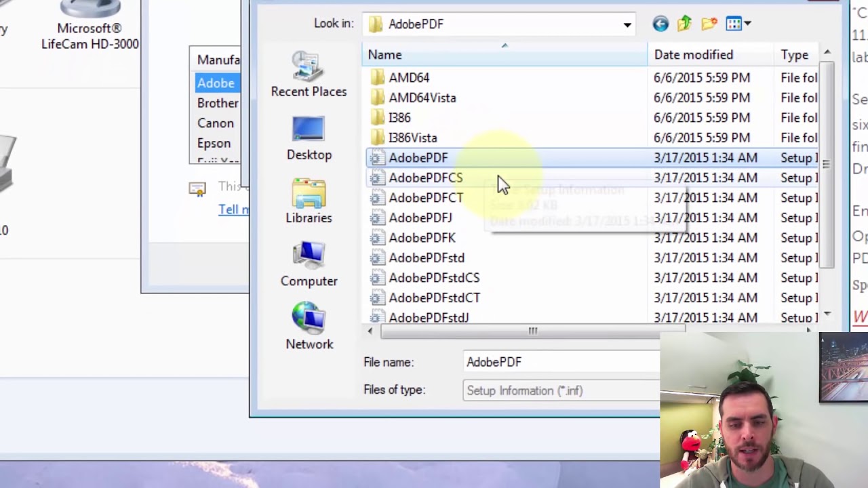868x488 pixels.
Task: Click the AdobePDFstdJ setup file icon
Action: pos(376,317)
